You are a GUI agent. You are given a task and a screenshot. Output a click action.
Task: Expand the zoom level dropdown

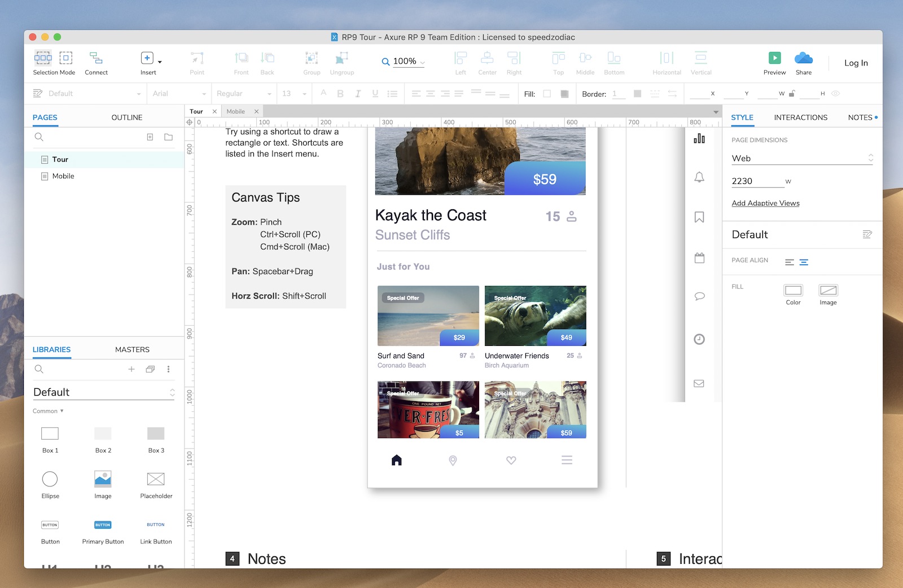[x=421, y=62]
